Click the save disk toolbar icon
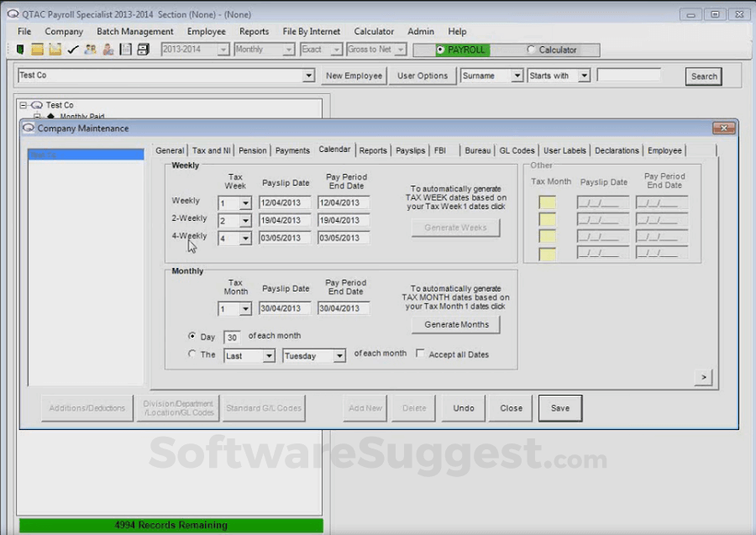Image resolution: width=756 pixels, height=535 pixels. pos(143,50)
